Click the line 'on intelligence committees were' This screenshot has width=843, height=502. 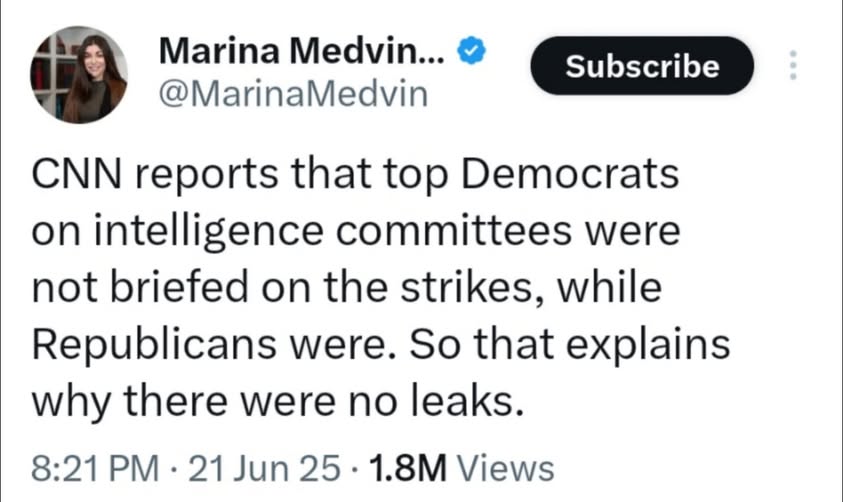coord(356,232)
